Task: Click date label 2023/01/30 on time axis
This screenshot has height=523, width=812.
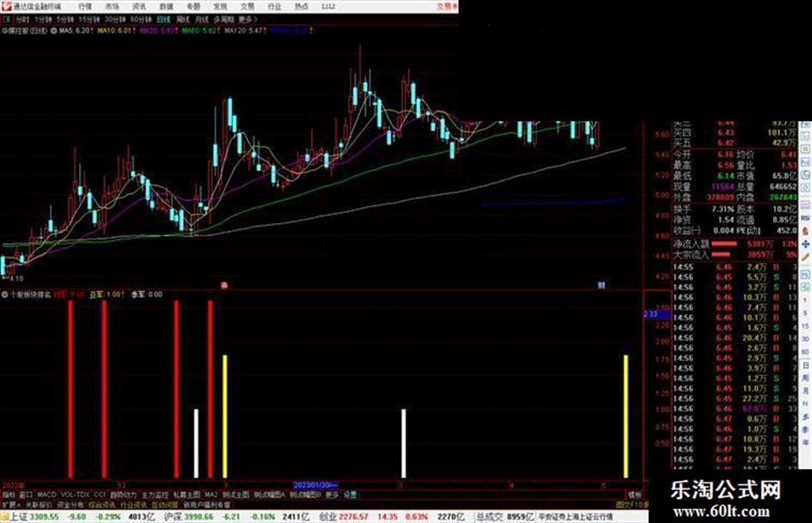Action: pos(315,485)
